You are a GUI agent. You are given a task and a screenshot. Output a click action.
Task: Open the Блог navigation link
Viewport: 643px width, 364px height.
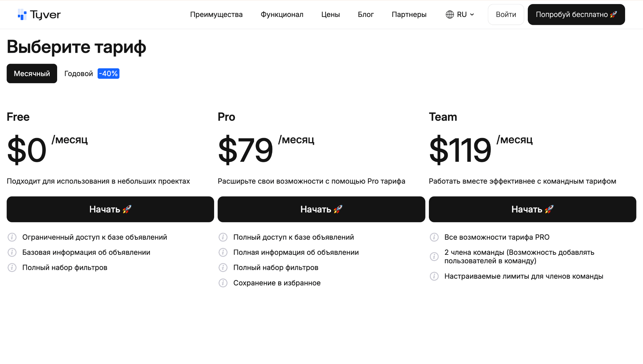click(366, 14)
